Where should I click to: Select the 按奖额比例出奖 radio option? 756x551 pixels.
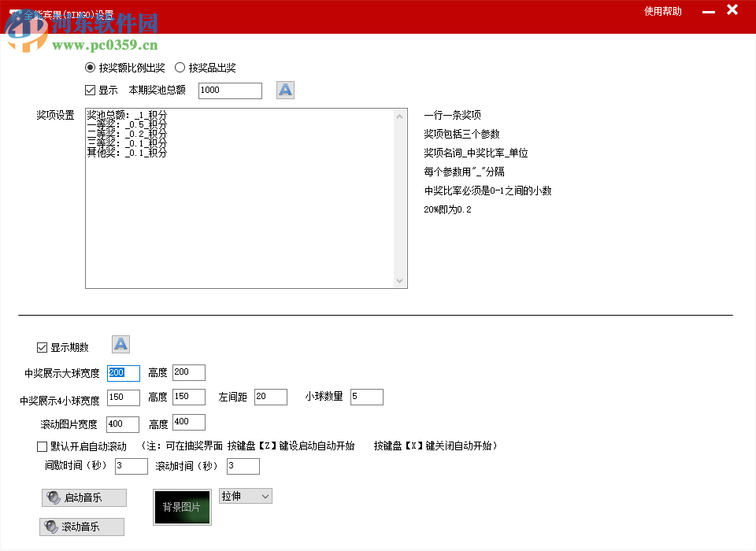click(90, 68)
